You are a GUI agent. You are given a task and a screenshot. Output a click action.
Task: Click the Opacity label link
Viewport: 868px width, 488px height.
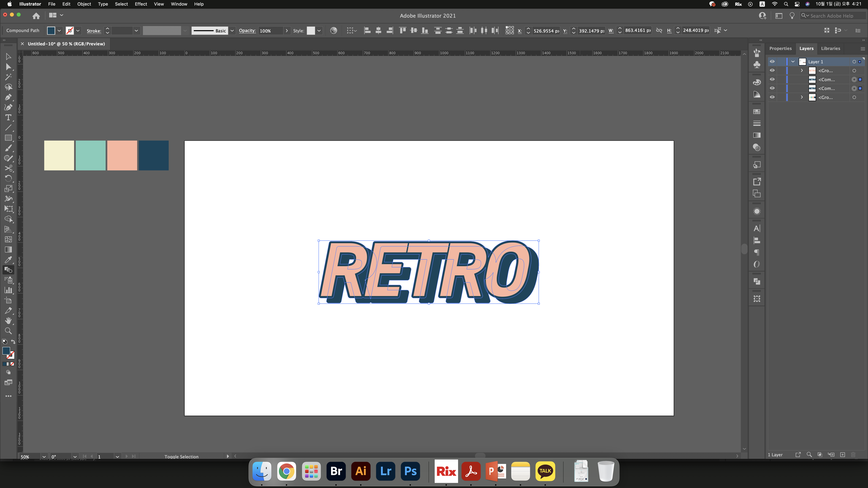point(247,31)
